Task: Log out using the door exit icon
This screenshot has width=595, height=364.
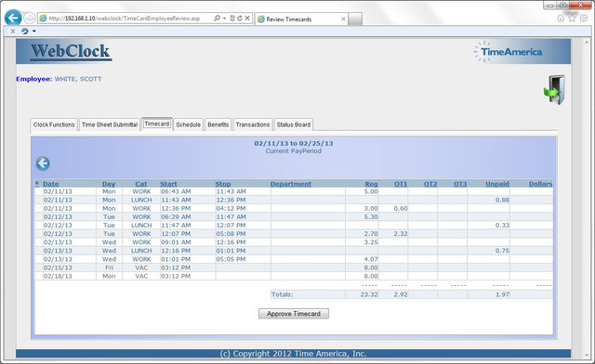Action: pyautogui.click(x=555, y=90)
